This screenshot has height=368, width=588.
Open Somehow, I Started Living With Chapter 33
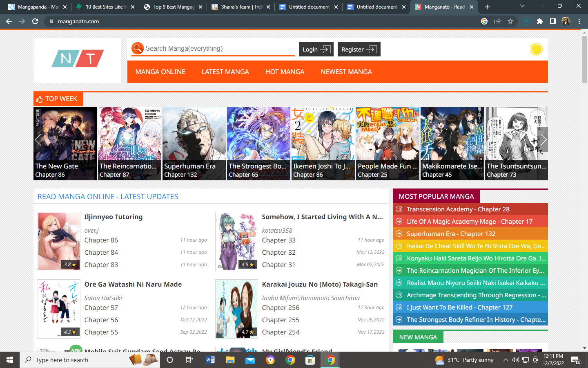pos(278,240)
